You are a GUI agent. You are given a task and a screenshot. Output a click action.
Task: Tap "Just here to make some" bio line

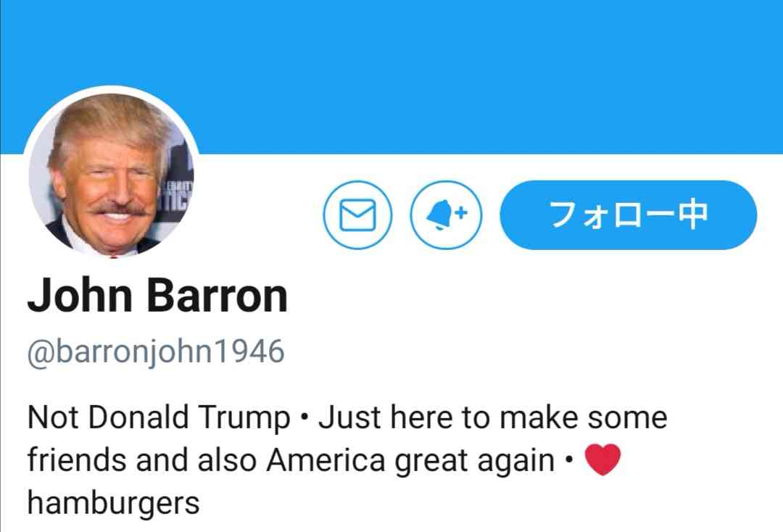(x=493, y=417)
